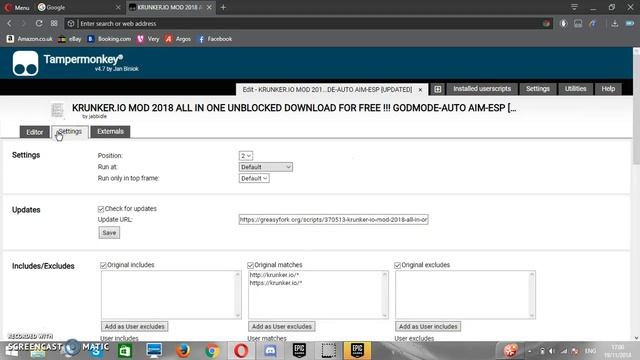Open a new browser tab with plus
This screenshot has height=360, width=640.
coord(223,7)
